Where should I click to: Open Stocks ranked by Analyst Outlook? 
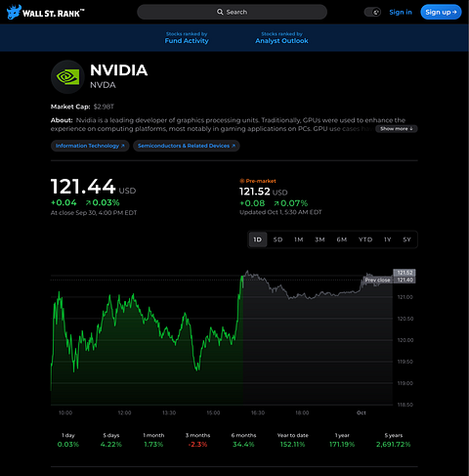point(281,38)
